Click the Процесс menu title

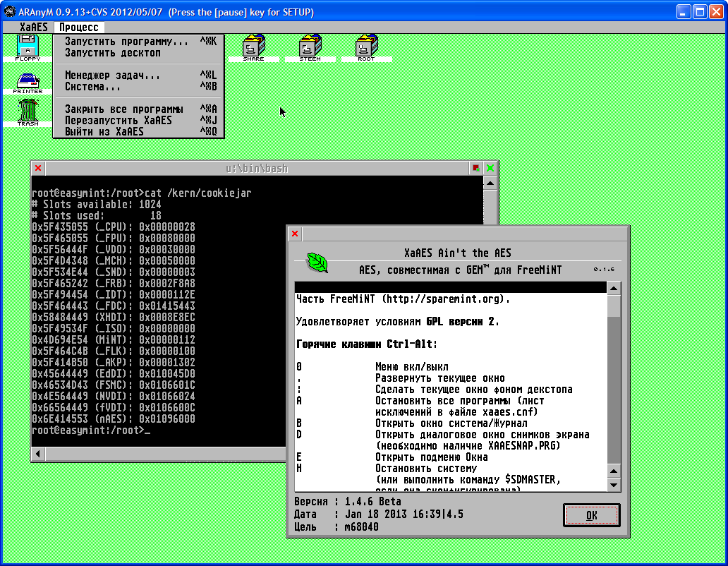78,28
